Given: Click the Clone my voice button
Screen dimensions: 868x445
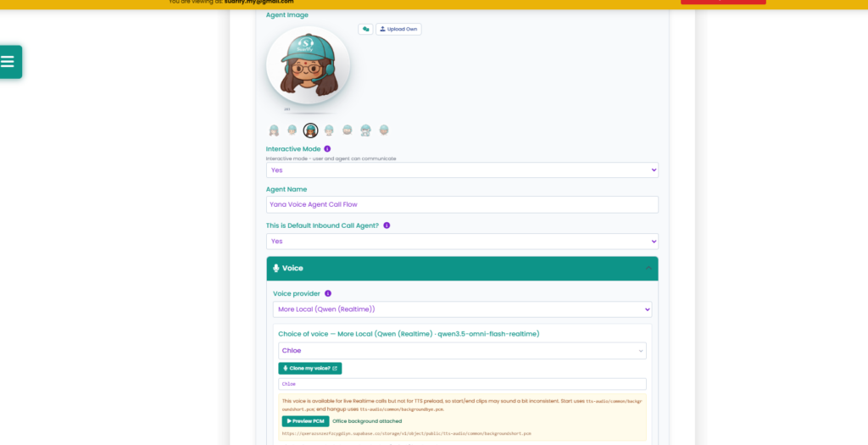Looking at the screenshot, I should pos(310,368).
